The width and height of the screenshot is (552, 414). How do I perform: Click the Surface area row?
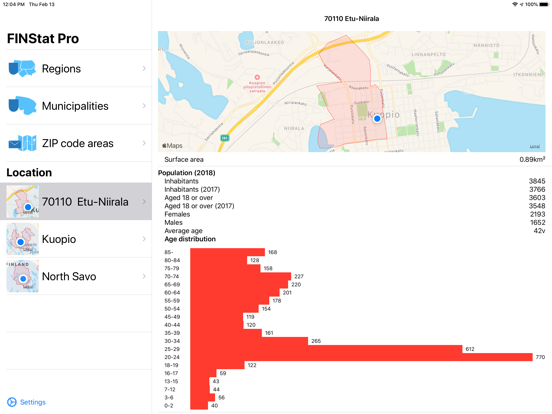[x=351, y=159]
